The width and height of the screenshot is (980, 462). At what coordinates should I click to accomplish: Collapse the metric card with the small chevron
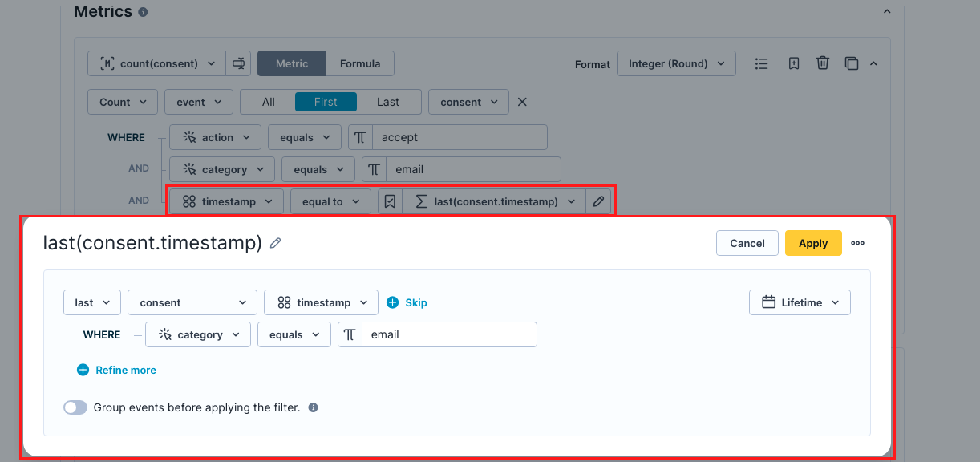[x=873, y=63]
